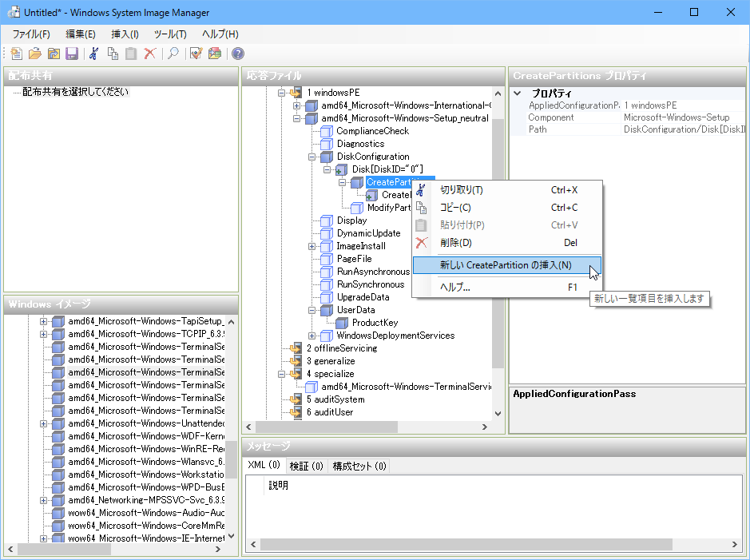The width and height of the screenshot is (750, 560).
Task: Expand amd64_Microsoft-Windows-TCPIP in Windows image pane
Action: pyautogui.click(x=43, y=334)
